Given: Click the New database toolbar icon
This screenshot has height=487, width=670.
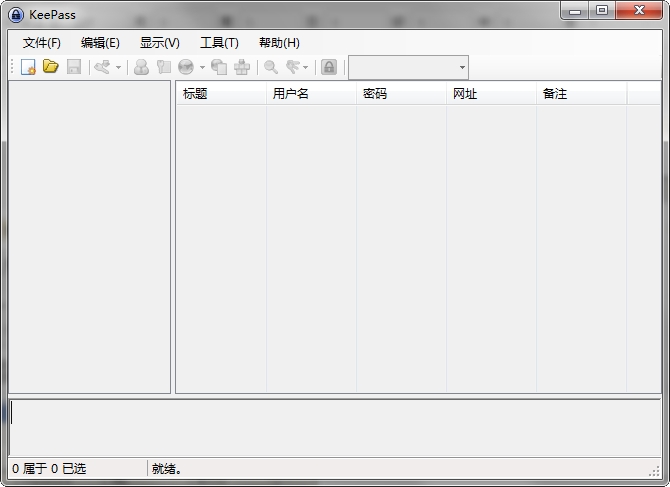Looking at the screenshot, I should tap(28, 67).
